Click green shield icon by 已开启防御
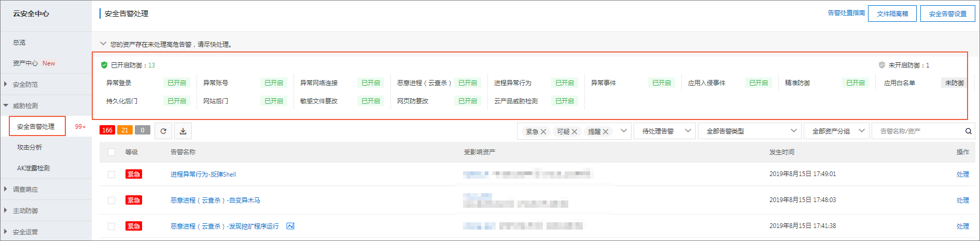 104,65
